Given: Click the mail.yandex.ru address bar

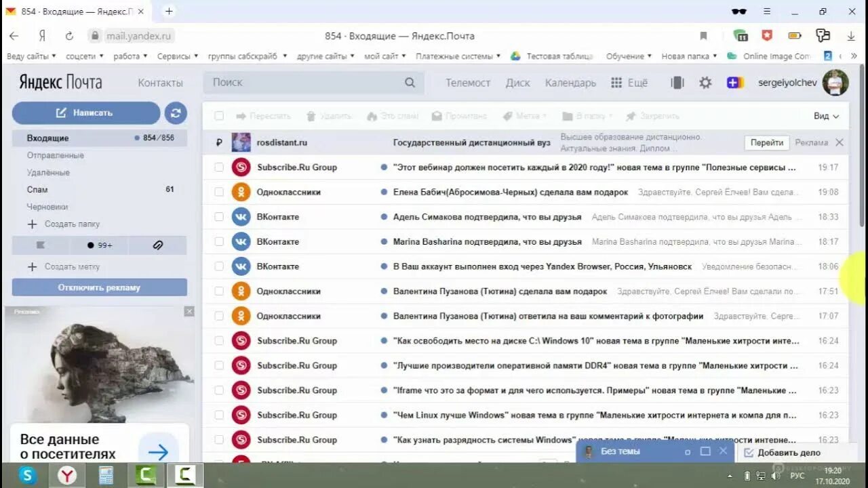Looking at the screenshot, I should 139,36.
